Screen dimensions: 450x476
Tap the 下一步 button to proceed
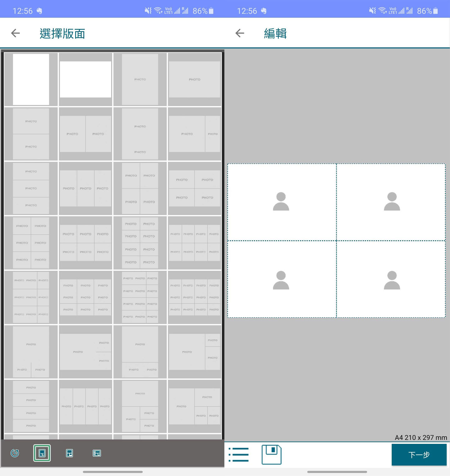tap(419, 455)
